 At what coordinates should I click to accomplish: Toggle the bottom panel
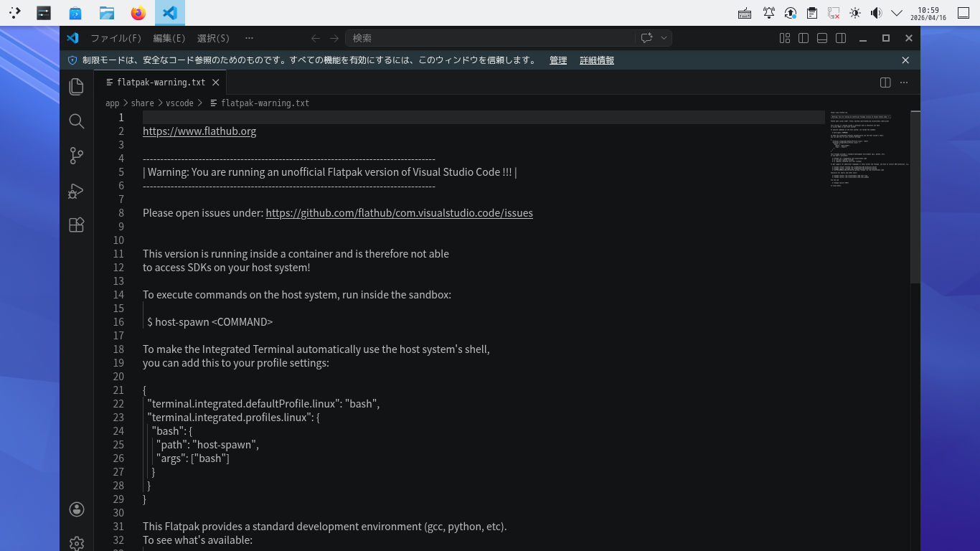pos(822,38)
